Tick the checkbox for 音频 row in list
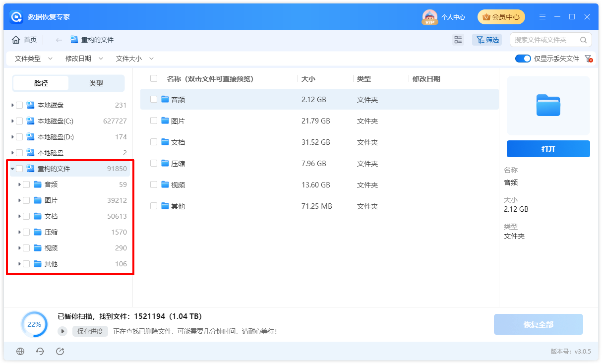Viewport: 602px width, 364px height. pos(154,99)
